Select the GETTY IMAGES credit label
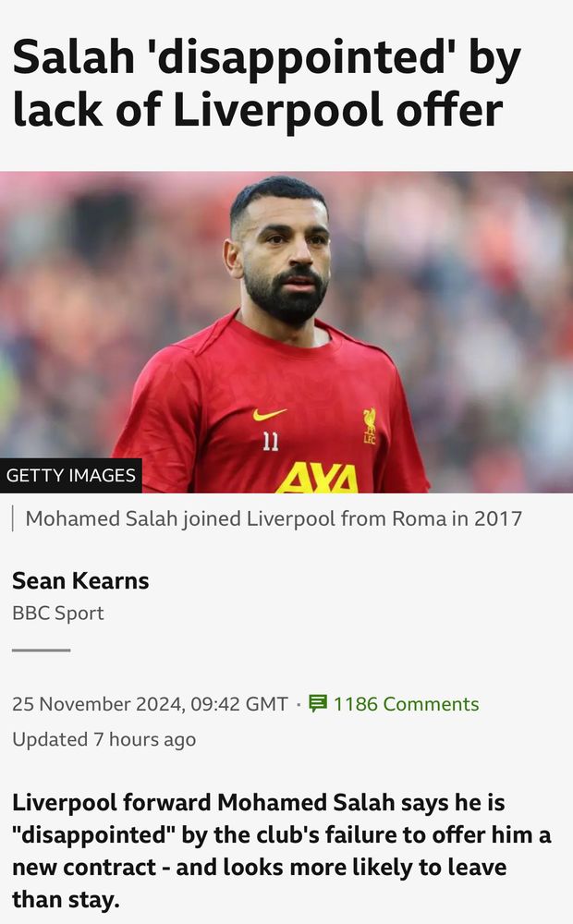The width and height of the screenshot is (573, 924). [71, 475]
